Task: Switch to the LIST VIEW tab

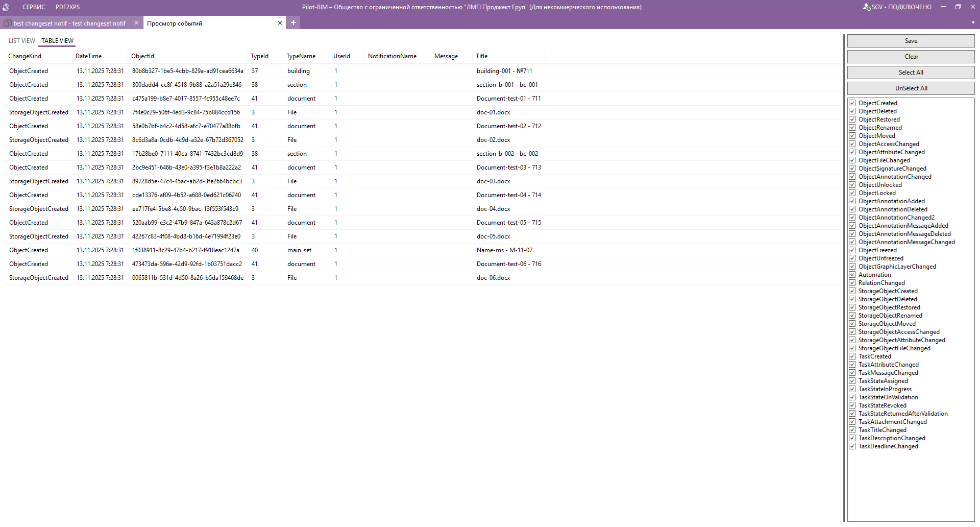Action: (x=22, y=41)
